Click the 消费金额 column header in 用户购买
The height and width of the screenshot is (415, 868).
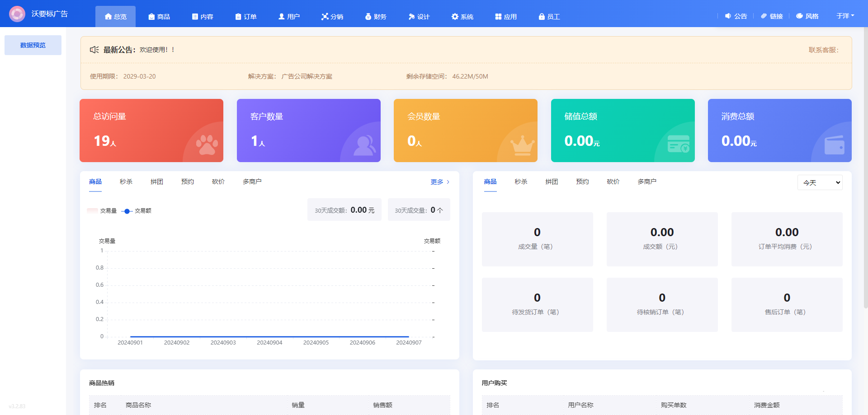point(767,405)
